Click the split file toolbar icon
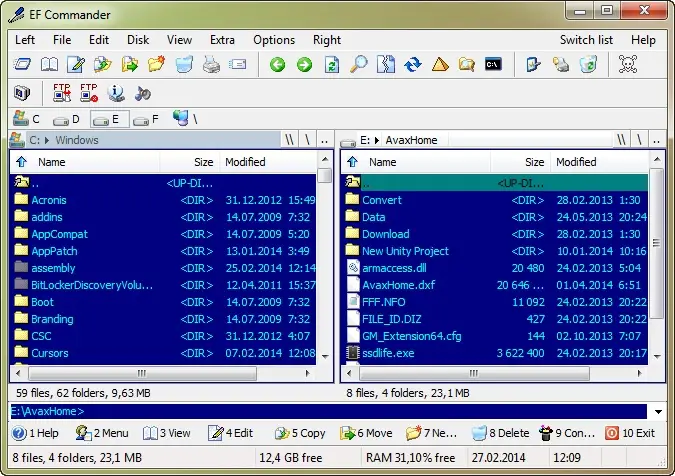 (x=386, y=65)
